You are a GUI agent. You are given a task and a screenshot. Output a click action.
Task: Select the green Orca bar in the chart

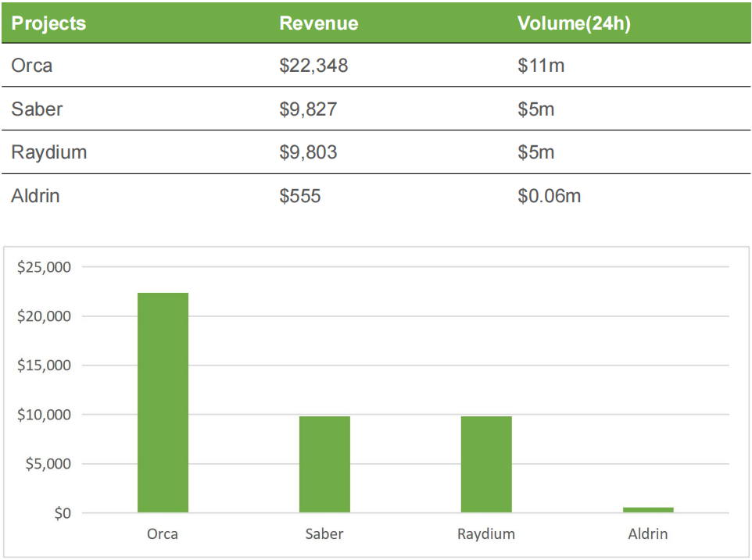coord(163,403)
